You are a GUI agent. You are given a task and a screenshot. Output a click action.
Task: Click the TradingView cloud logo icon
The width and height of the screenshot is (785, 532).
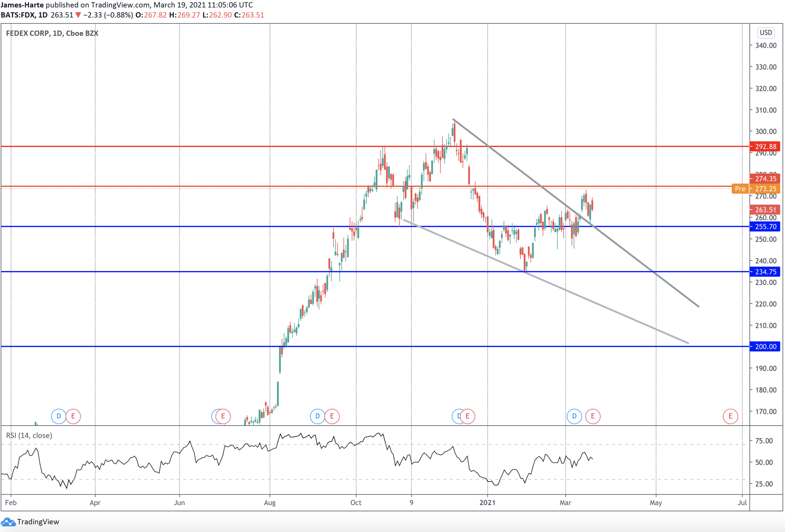pyautogui.click(x=8, y=522)
